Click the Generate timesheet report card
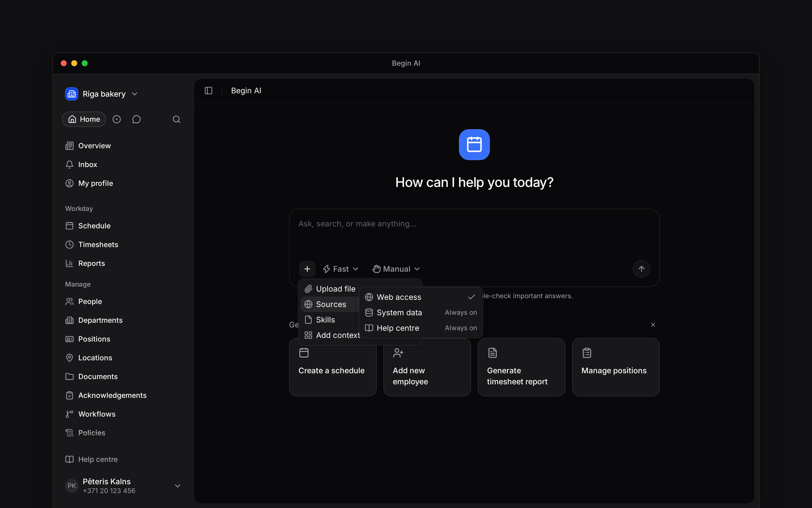812x508 pixels. point(521,367)
